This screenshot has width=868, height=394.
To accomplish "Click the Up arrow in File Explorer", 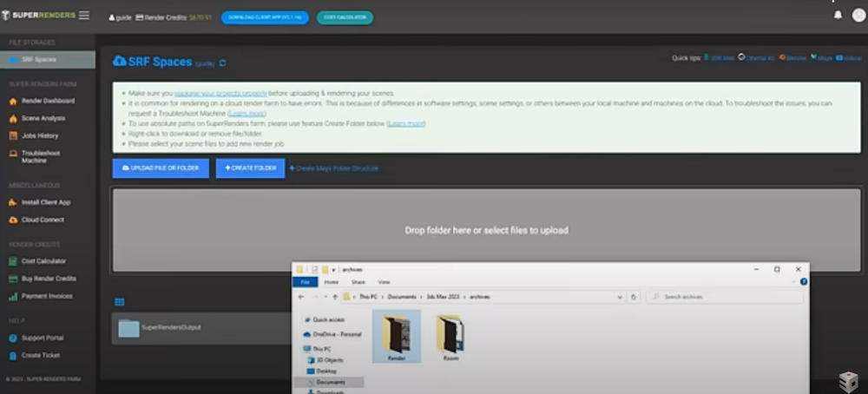I will click(335, 297).
